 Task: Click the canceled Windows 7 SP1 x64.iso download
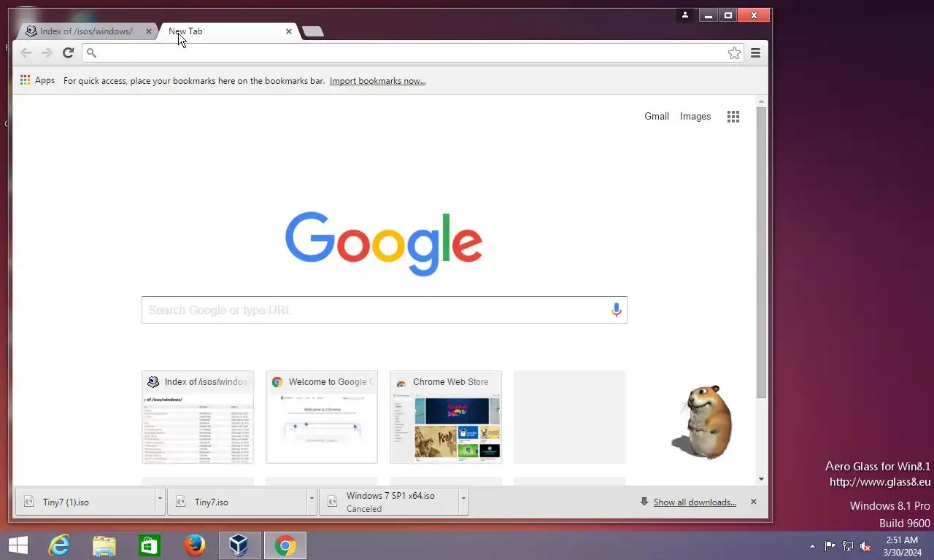click(x=390, y=502)
